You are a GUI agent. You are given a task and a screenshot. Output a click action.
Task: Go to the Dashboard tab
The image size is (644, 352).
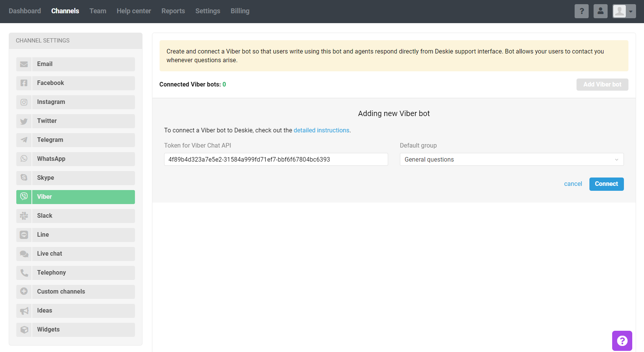point(25,11)
